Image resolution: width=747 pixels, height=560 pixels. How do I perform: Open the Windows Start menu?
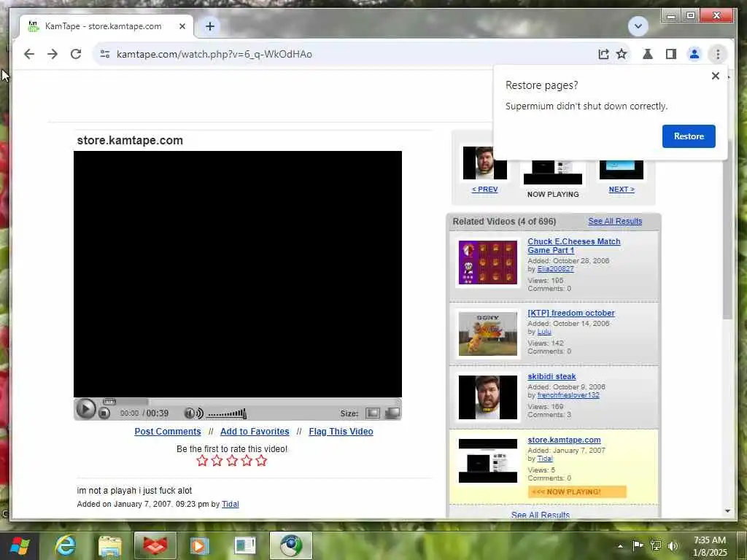pyautogui.click(x=20, y=545)
